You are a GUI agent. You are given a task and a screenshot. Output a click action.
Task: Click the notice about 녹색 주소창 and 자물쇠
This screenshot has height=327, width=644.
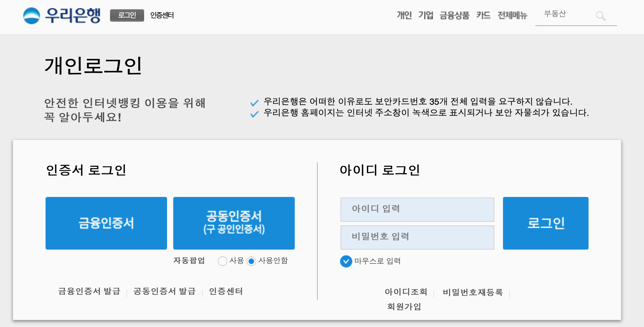pos(426,113)
